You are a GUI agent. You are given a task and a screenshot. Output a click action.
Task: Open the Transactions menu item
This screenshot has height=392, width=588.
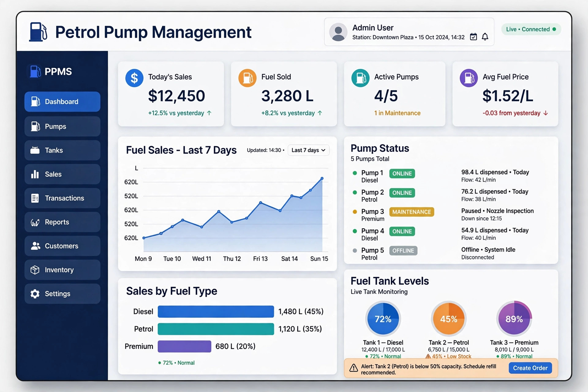tap(62, 198)
